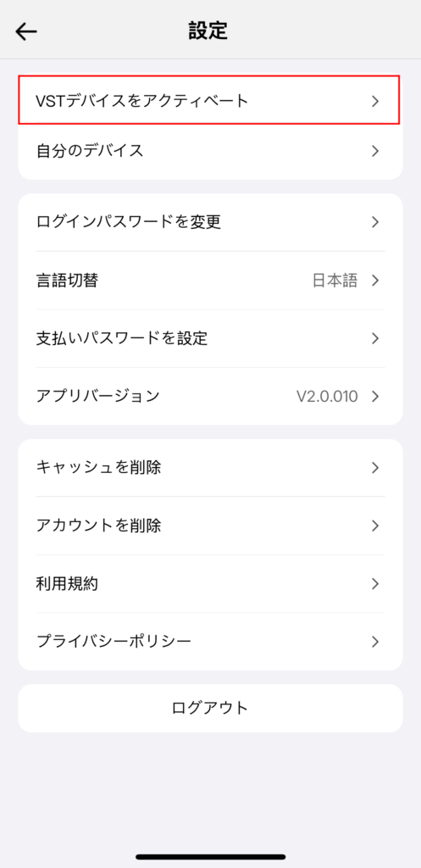This screenshot has width=421, height=868.
Task: View 利用規約 terms
Action: 210,583
